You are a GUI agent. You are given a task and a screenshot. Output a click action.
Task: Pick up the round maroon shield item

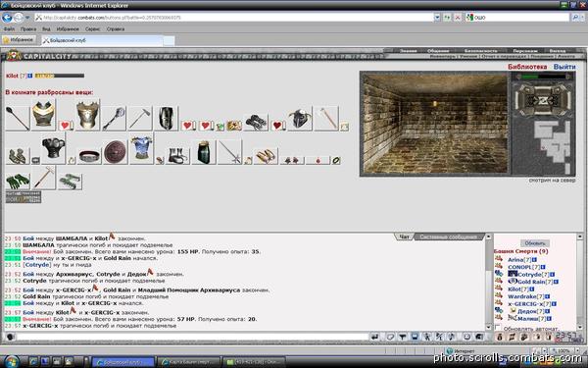(115, 152)
